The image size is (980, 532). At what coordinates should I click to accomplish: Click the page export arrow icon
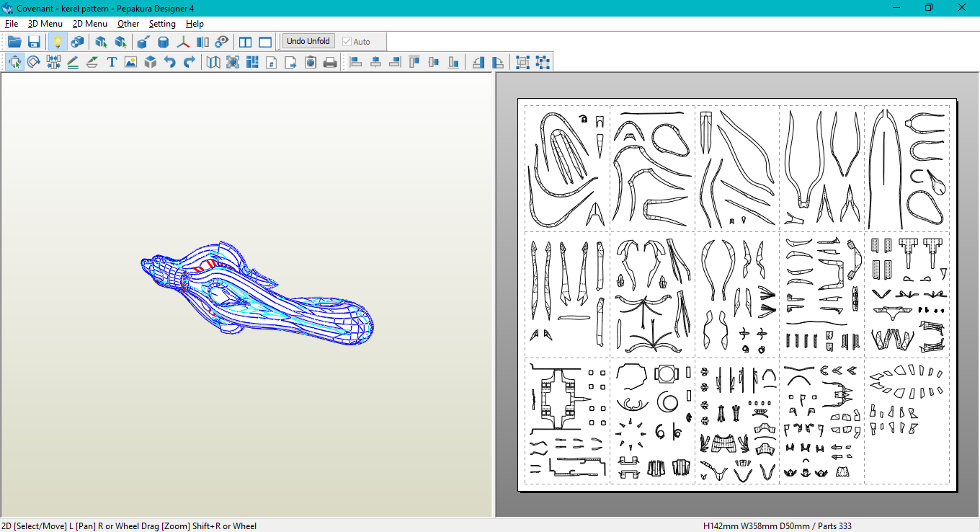click(291, 62)
